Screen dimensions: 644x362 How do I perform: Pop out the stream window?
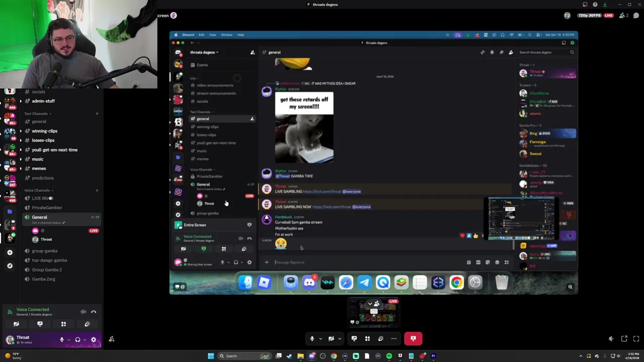pos(624,339)
